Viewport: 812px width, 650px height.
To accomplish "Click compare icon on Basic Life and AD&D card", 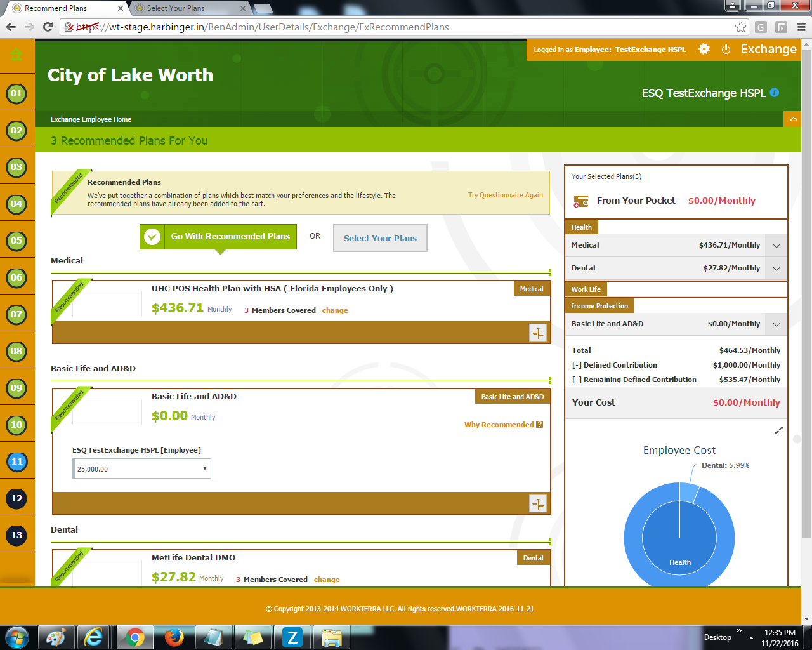I will pos(538,503).
